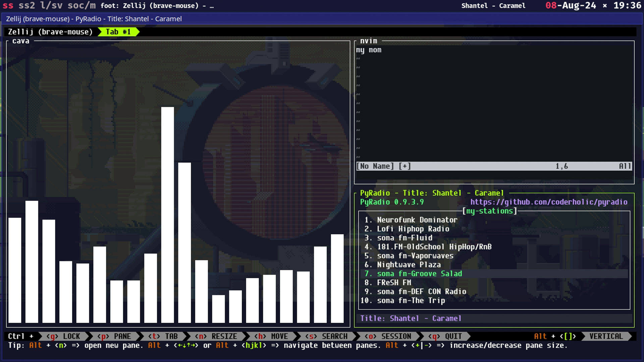Click the tallest cava visualizer bar
The width and height of the screenshot is (644, 362).
coord(167,215)
